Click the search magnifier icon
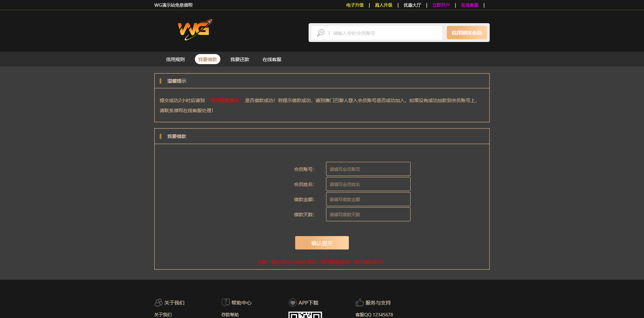Image resolution: width=644 pixels, height=318 pixels. coord(321,33)
